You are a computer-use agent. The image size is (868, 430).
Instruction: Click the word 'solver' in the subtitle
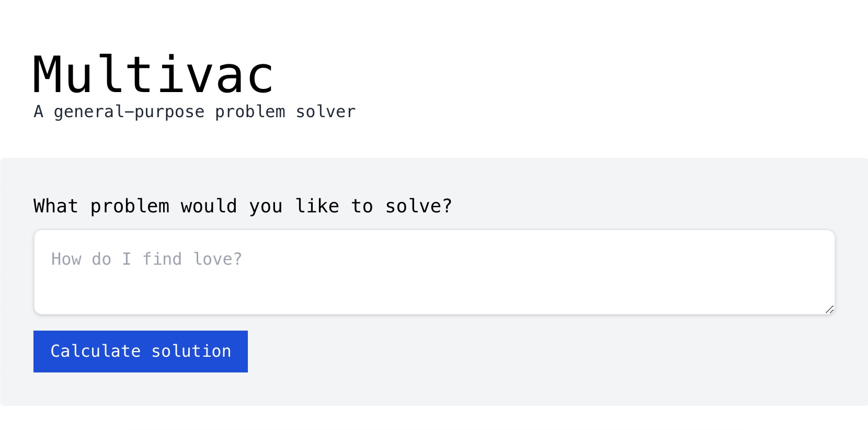tap(326, 112)
